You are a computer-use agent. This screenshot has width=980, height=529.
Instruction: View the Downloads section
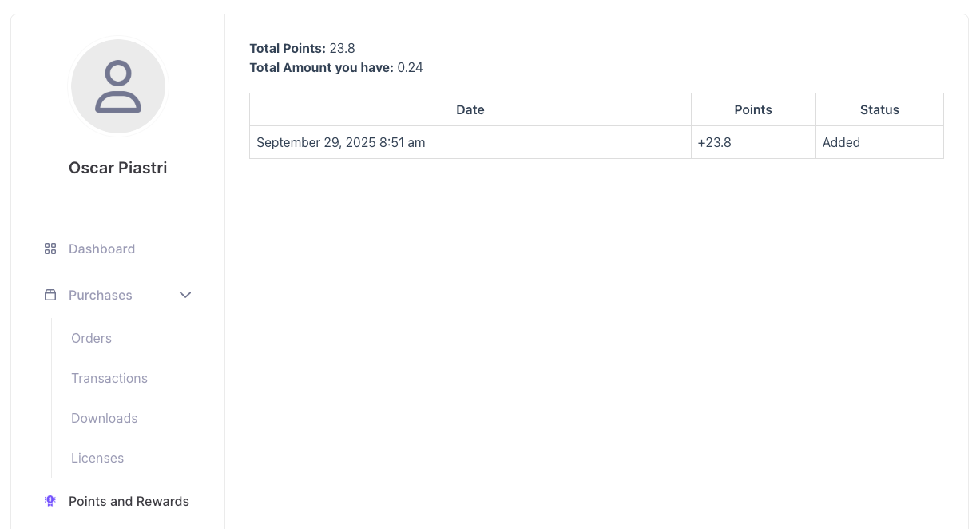[x=104, y=418]
